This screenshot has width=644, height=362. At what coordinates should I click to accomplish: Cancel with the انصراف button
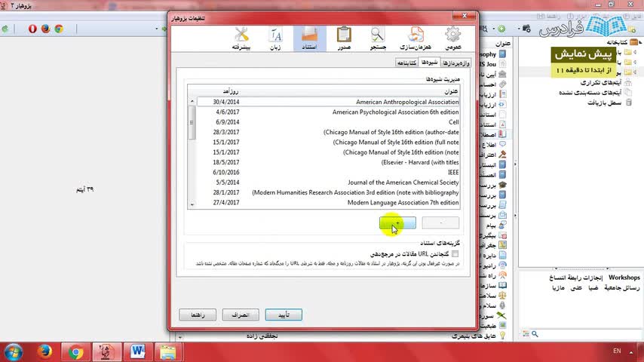[x=241, y=314]
